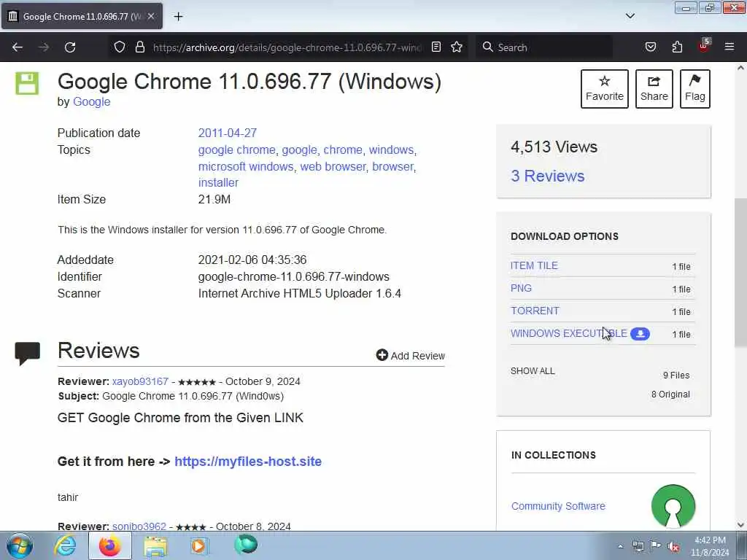The image size is (747, 560).
Task: Click the scrollbar down arrow
Action: click(740, 525)
